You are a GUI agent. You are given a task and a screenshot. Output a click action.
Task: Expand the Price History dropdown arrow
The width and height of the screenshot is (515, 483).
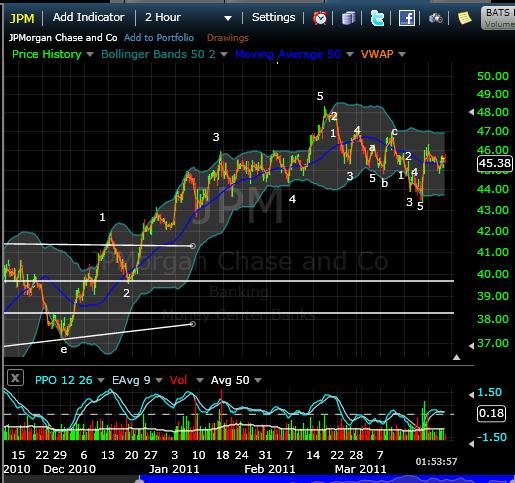coord(90,54)
